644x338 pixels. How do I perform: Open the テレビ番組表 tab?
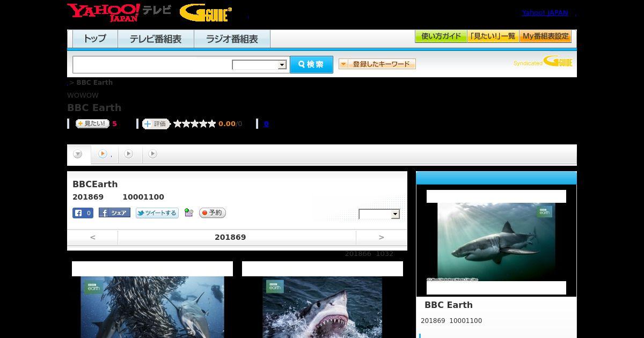156,39
